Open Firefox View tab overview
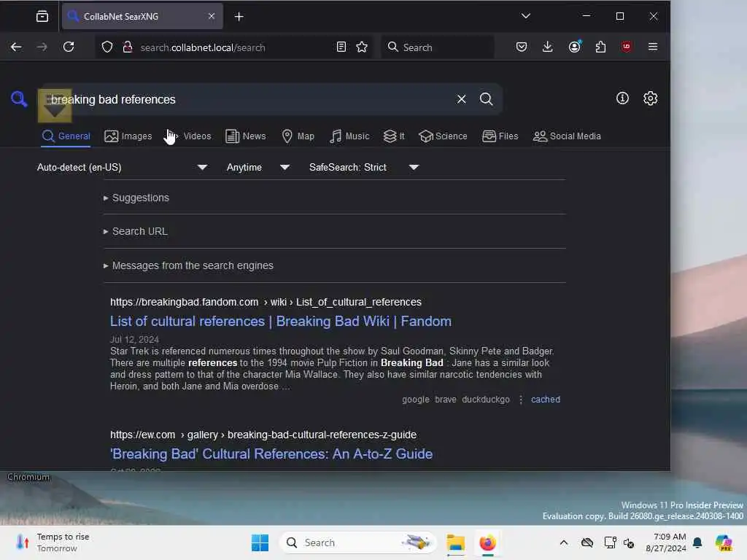This screenshot has width=747, height=560. (42, 16)
